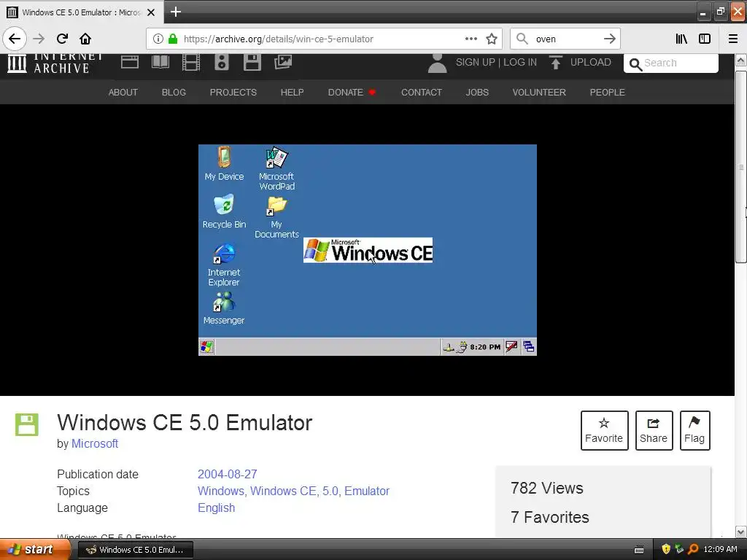Show site information via the info icon

[158, 39]
